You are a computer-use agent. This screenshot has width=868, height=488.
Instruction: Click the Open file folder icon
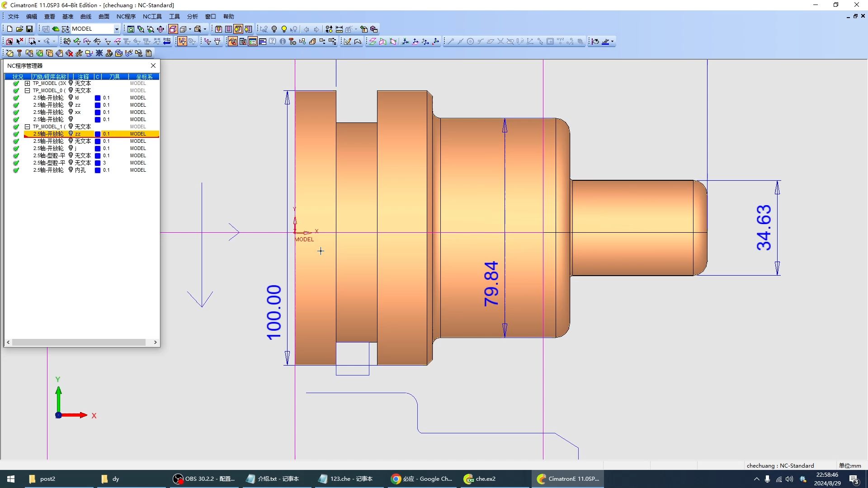click(x=19, y=29)
